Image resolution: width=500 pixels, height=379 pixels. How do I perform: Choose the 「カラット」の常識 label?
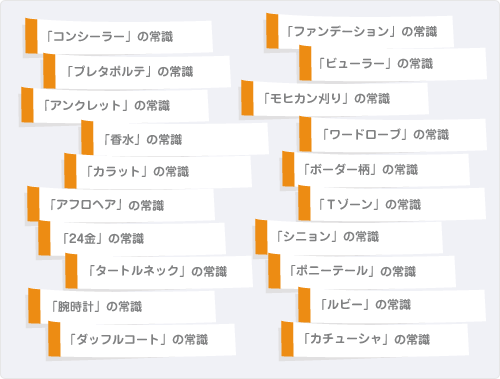click(158, 171)
